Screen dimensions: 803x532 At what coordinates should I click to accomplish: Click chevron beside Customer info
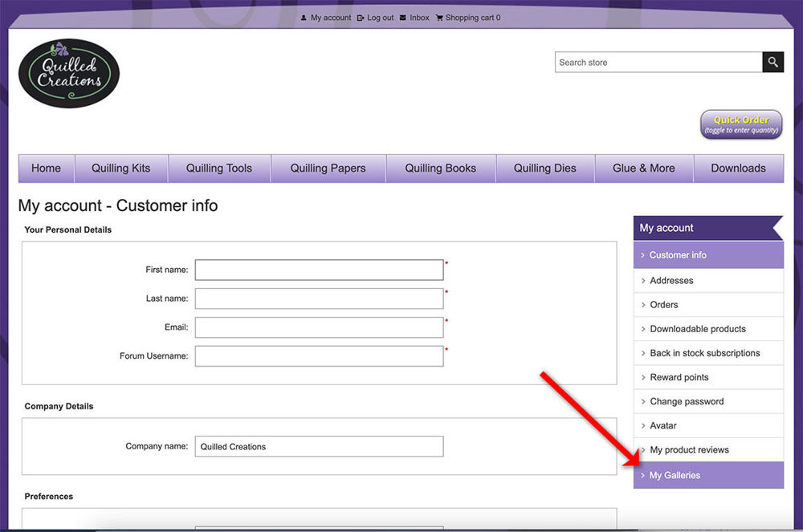point(642,254)
